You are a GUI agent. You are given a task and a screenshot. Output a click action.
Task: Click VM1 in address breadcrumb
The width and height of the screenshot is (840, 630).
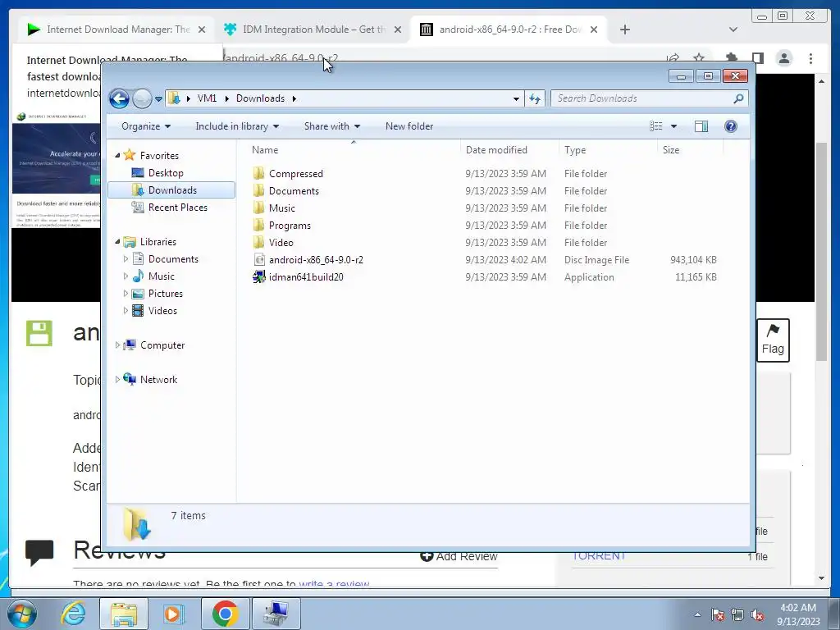tap(207, 98)
